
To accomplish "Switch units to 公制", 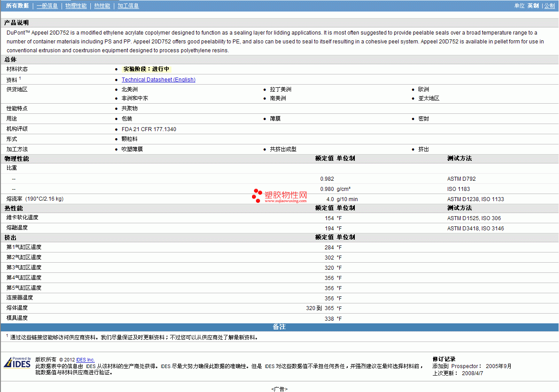I will point(549,6).
